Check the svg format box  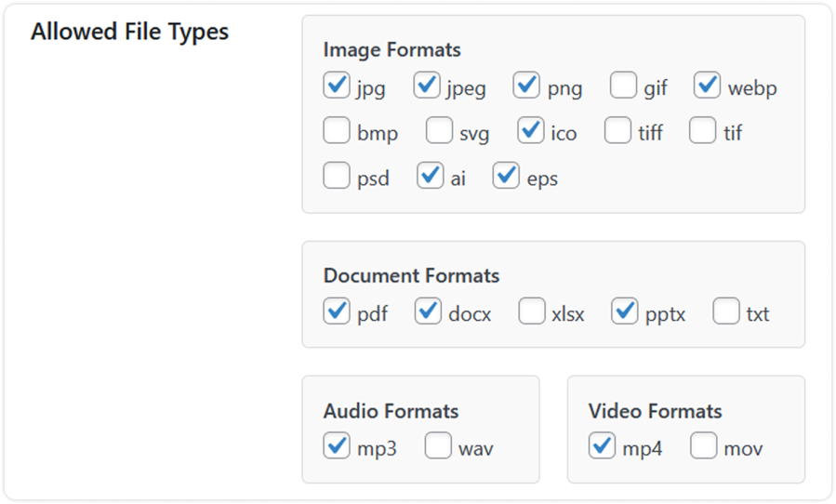[x=439, y=131]
